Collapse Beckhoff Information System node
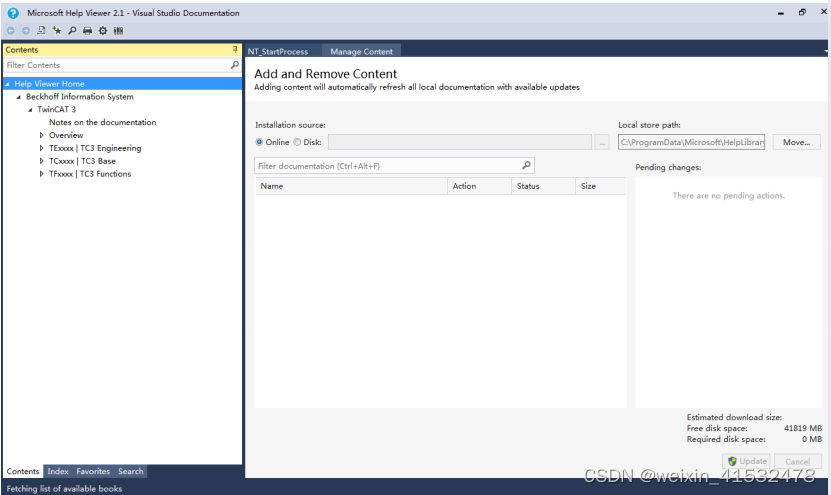The width and height of the screenshot is (831, 495). point(19,97)
